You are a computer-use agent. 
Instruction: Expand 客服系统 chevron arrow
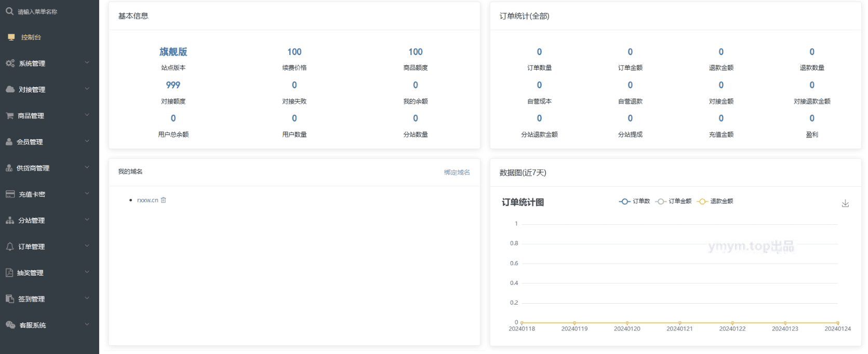coord(87,324)
